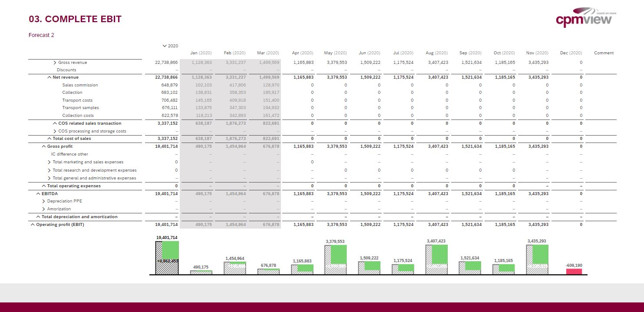Collapse Total depreciation and amortization section

click(x=37, y=216)
